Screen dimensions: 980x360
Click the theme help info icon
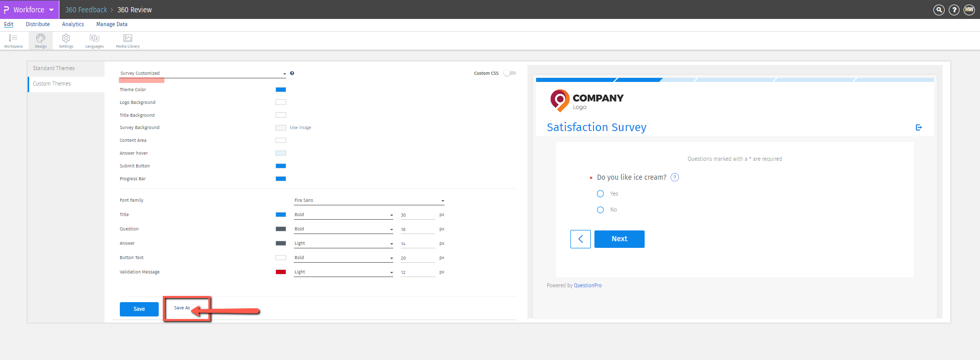[x=292, y=73]
